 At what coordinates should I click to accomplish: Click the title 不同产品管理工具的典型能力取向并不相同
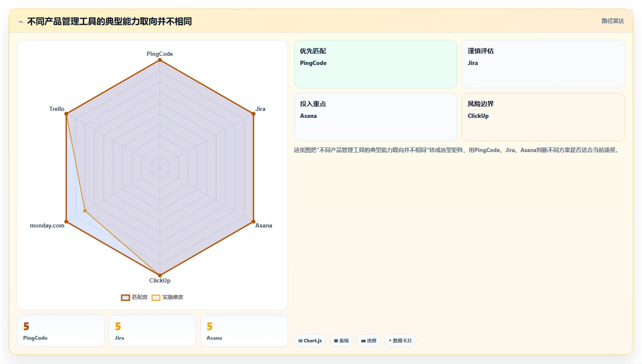109,21
